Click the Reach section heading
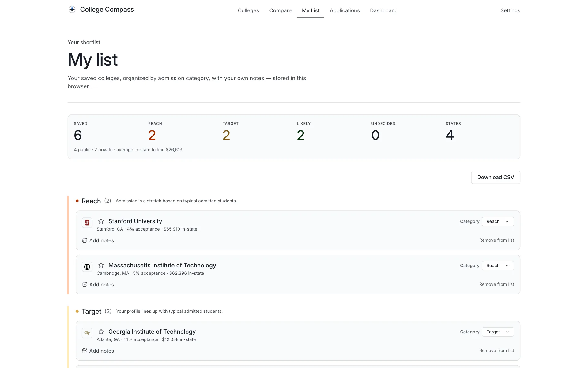 (x=91, y=201)
